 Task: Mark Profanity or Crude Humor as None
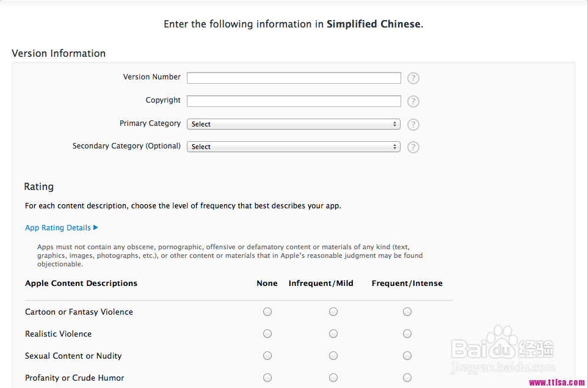pos(267,378)
